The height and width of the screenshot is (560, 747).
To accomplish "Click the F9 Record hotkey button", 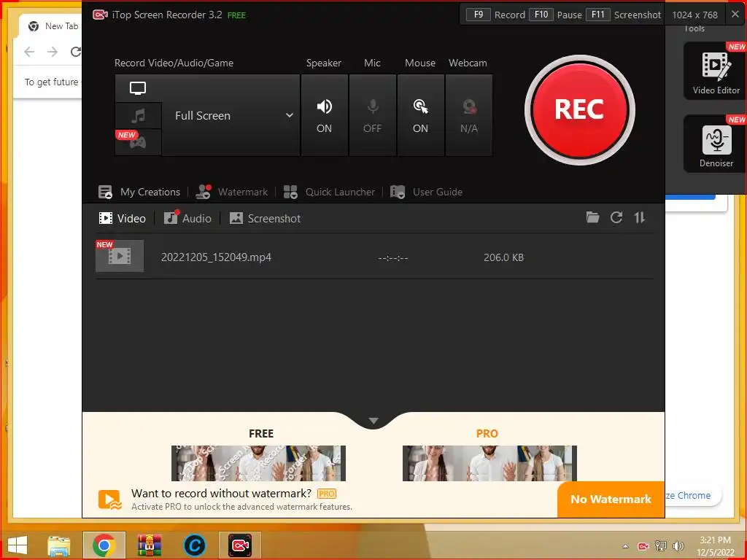I will [479, 15].
